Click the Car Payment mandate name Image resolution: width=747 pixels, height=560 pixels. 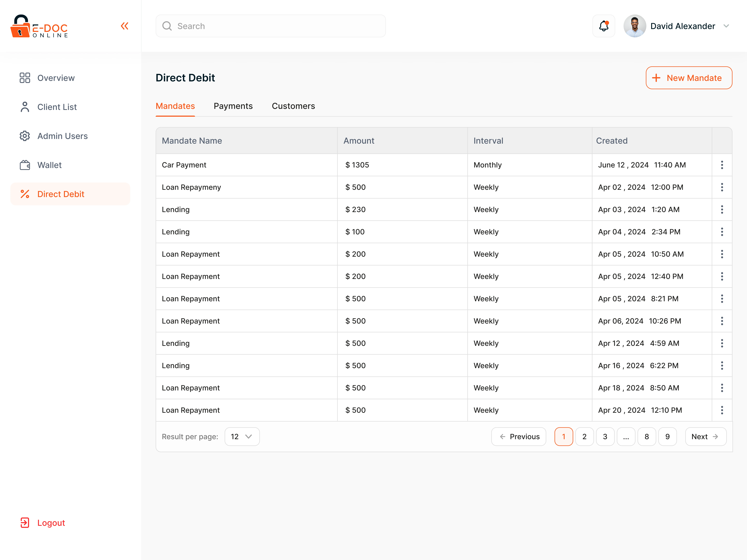[x=184, y=165]
